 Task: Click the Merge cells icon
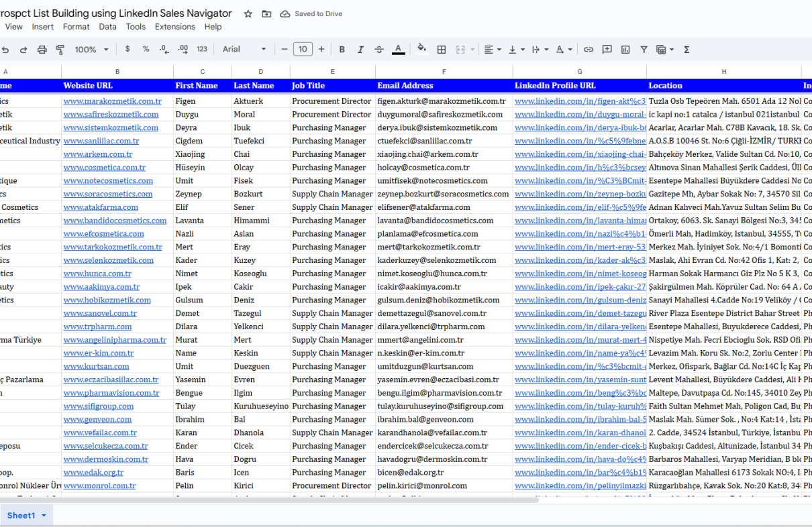460,50
